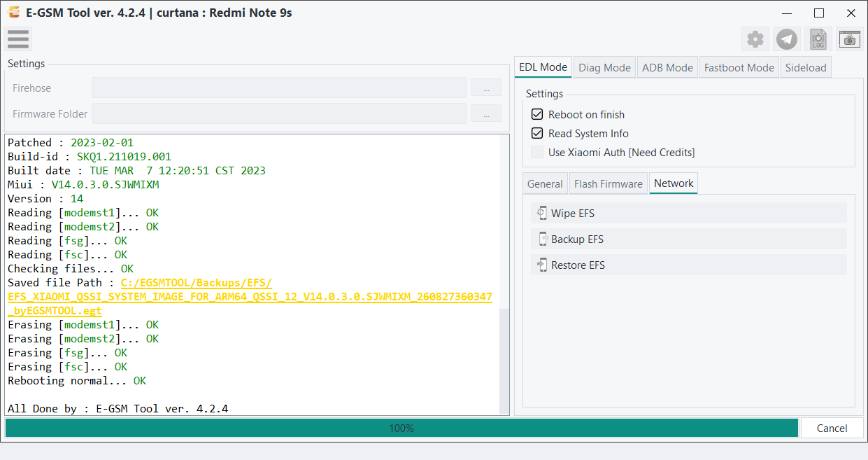Click the Cancel button
This screenshot has width=868, height=460.
tap(832, 428)
